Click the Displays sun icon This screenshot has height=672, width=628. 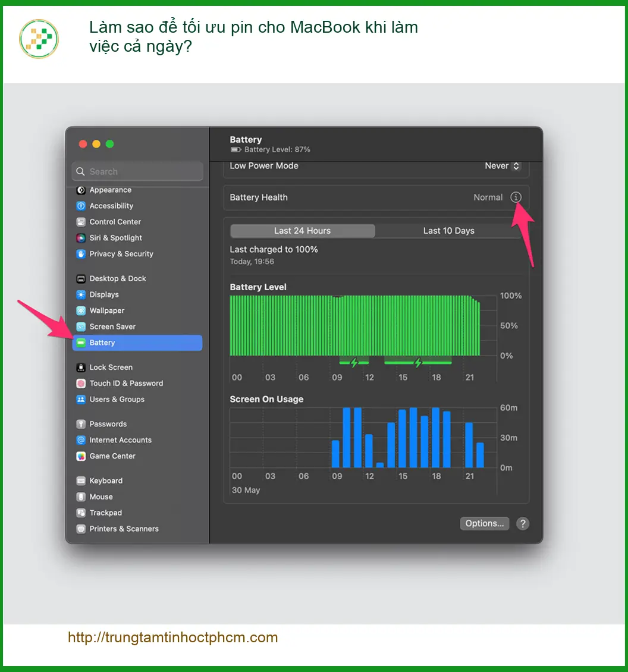click(81, 294)
